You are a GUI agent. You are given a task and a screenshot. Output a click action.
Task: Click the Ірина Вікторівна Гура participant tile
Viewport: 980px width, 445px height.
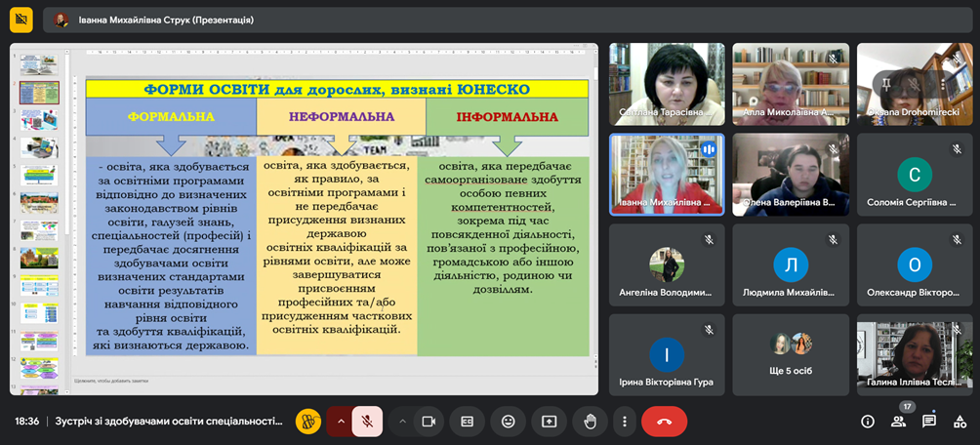667,354
